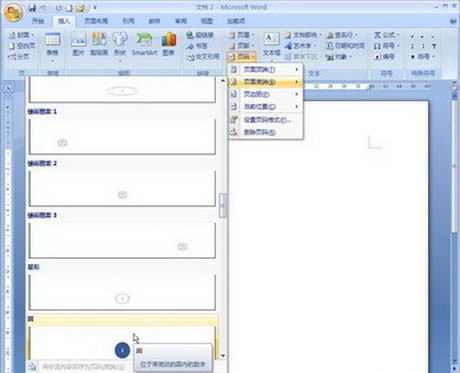
Task: Pick the gallery thumbnail labeled with 2
Action: [x=122, y=188]
